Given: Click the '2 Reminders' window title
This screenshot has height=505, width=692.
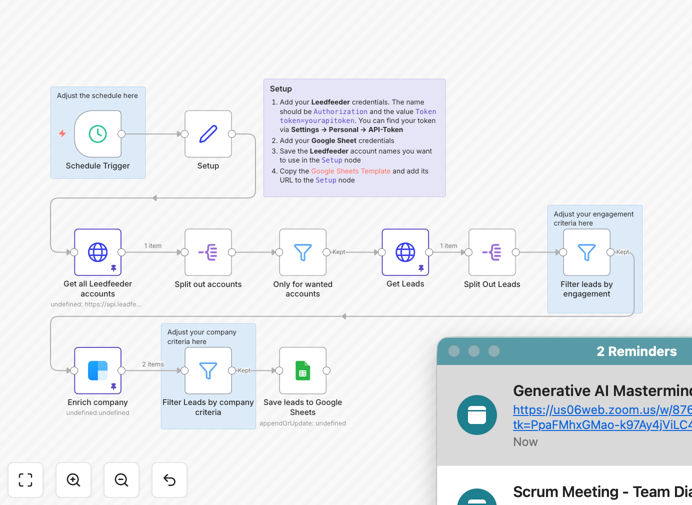Looking at the screenshot, I should 636,351.
